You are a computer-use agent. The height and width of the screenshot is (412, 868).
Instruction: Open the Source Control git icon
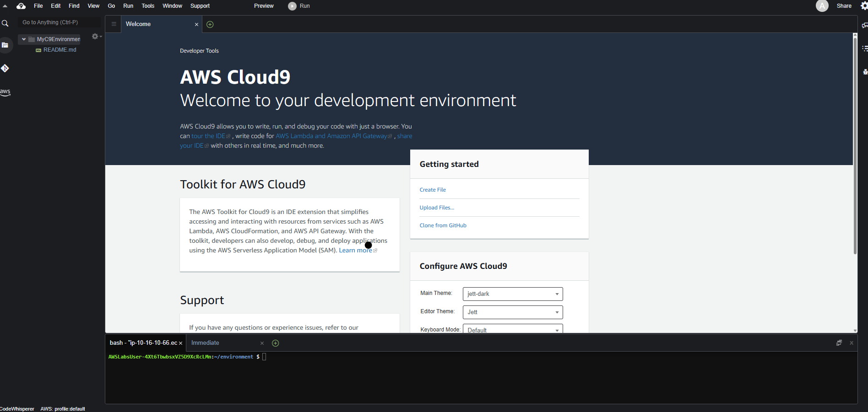click(5, 68)
